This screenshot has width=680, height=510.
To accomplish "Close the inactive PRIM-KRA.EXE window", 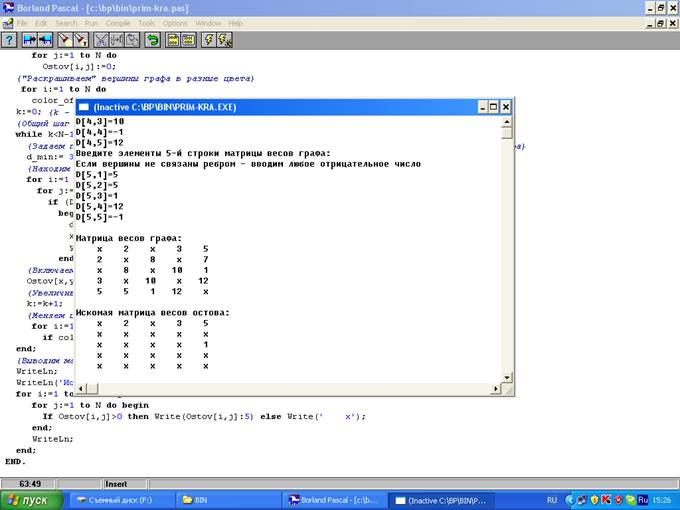I will coord(505,106).
